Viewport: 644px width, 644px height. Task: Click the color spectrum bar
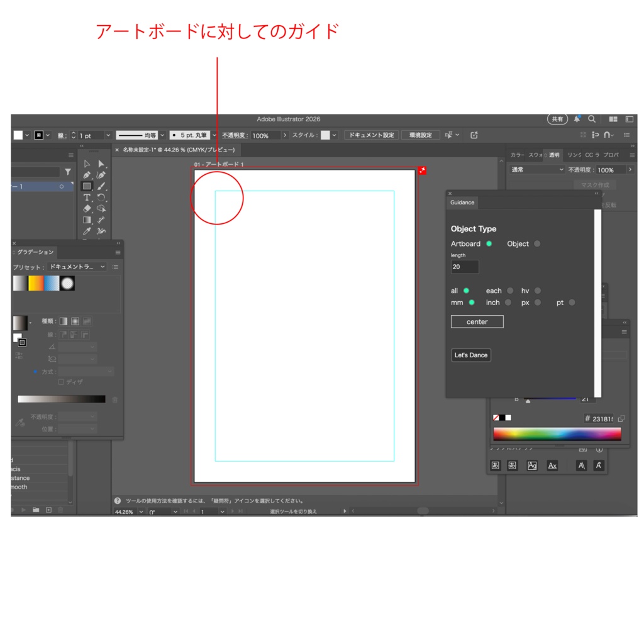tap(557, 434)
